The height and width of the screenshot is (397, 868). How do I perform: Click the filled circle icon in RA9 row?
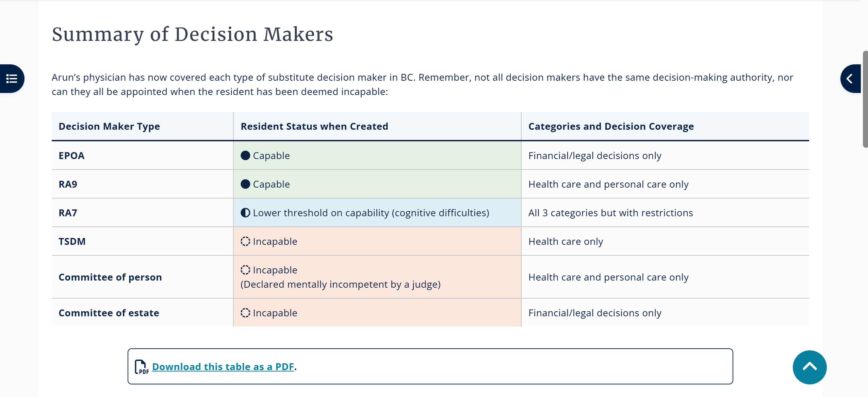[x=245, y=184]
